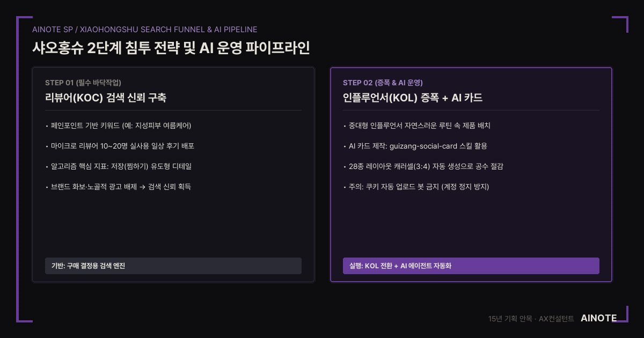The width and height of the screenshot is (644, 338).
Task: Click the purple 실행: KOL 전환 bar
Action: click(471, 266)
